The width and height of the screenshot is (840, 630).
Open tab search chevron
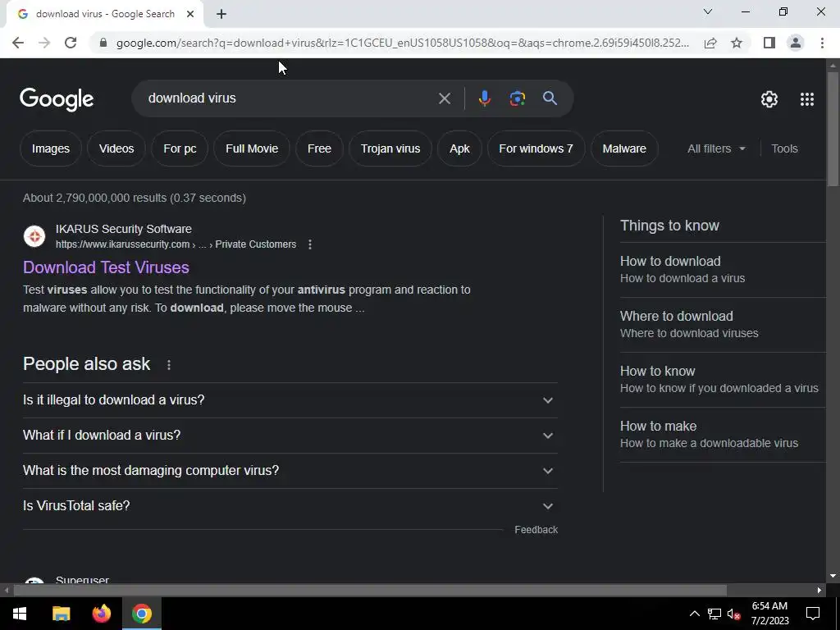708,11
